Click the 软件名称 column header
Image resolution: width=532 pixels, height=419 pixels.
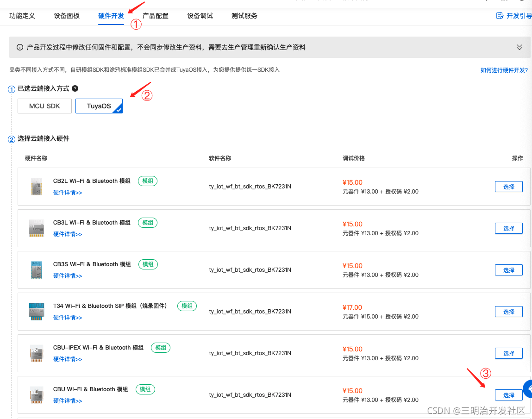(x=220, y=158)
